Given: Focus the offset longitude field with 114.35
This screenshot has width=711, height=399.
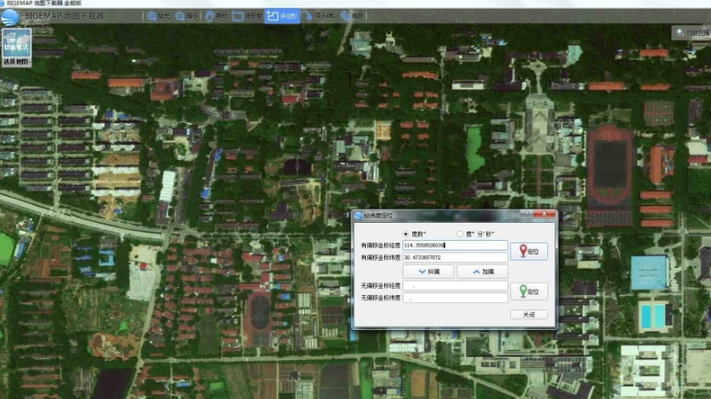Looking at the screenshot, I should [x=455, y=245].
